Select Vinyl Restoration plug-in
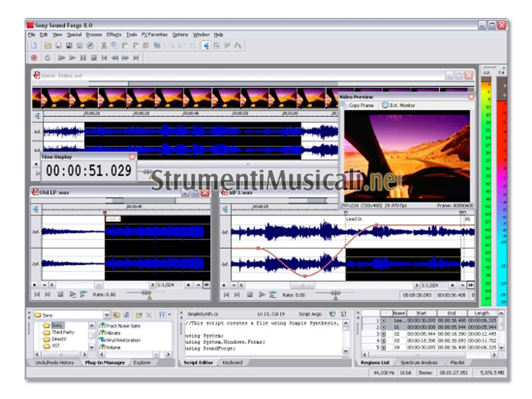This screenshot has width=532, height=399. [x=122, y=340]
